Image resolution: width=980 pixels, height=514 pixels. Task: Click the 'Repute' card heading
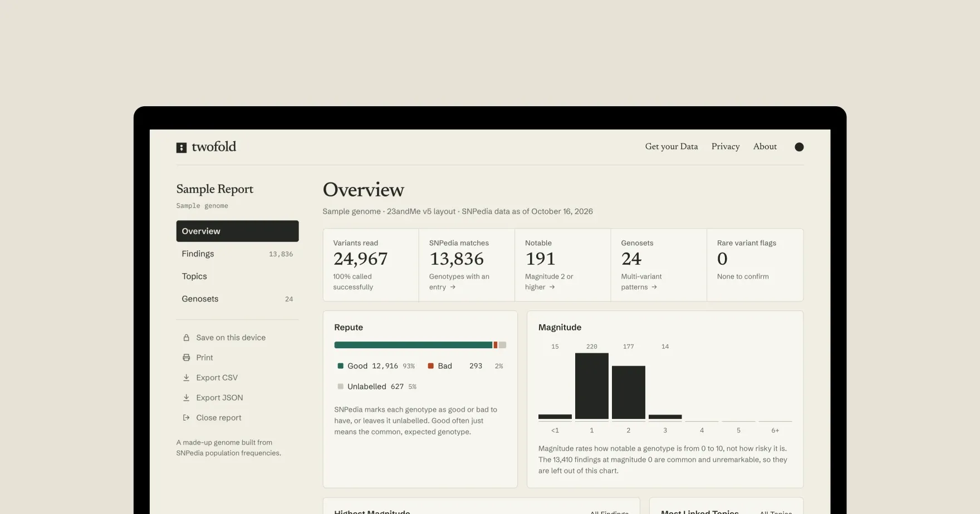(349, 328)
